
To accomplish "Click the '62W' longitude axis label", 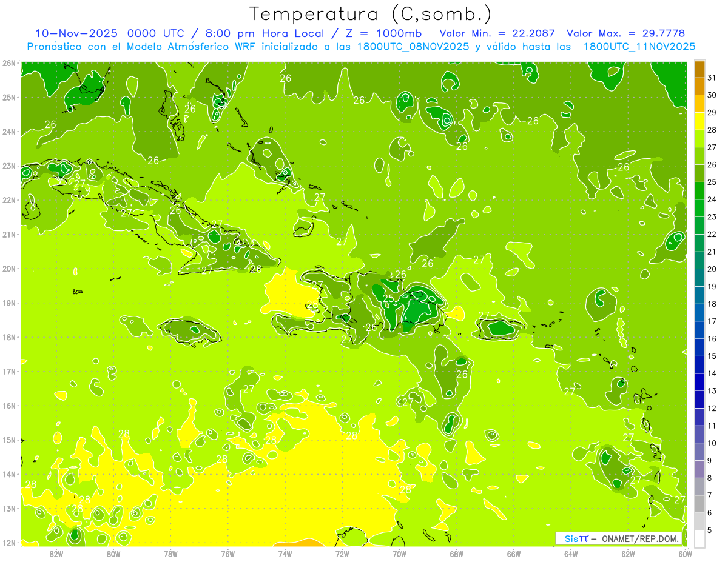I will point(628,554).
